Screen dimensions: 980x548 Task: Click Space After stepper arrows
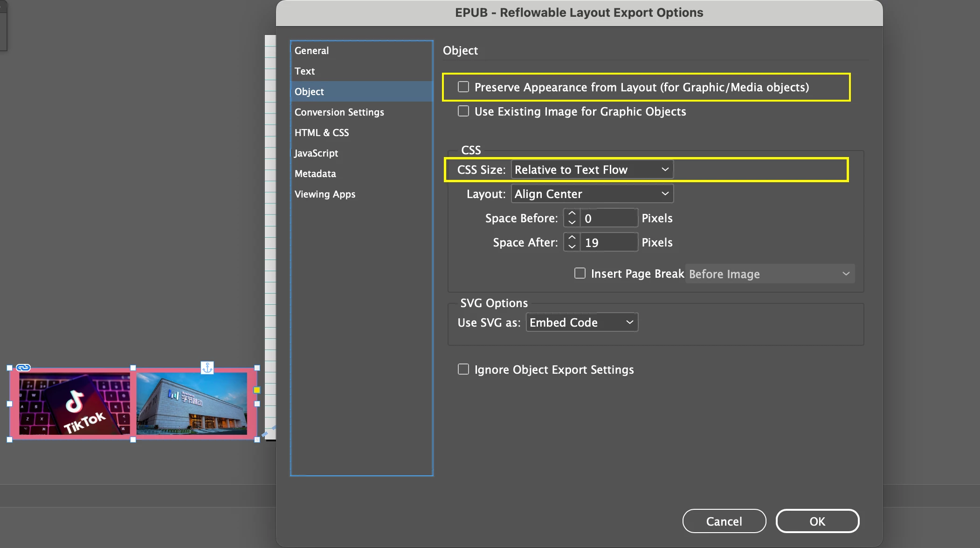click(x=572, y=242)
